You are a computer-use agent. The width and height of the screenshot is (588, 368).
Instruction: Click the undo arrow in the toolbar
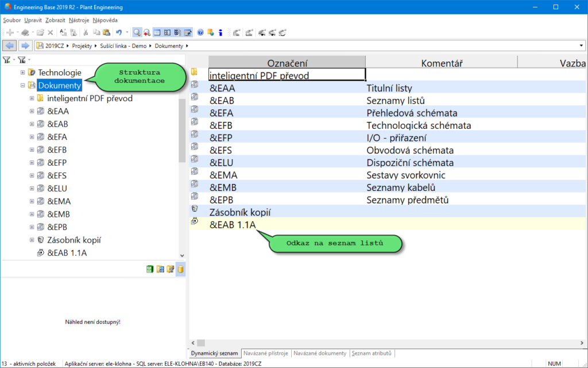point(119,32)
